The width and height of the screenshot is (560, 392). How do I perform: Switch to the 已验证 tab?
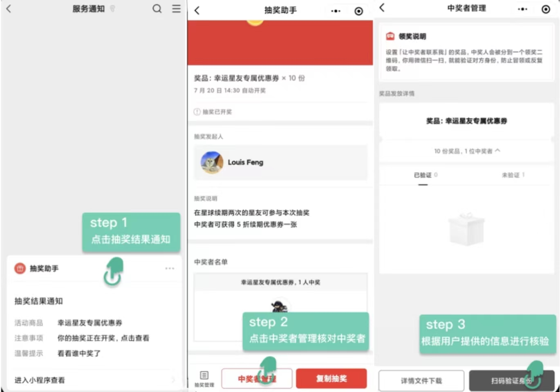[426, 175]
